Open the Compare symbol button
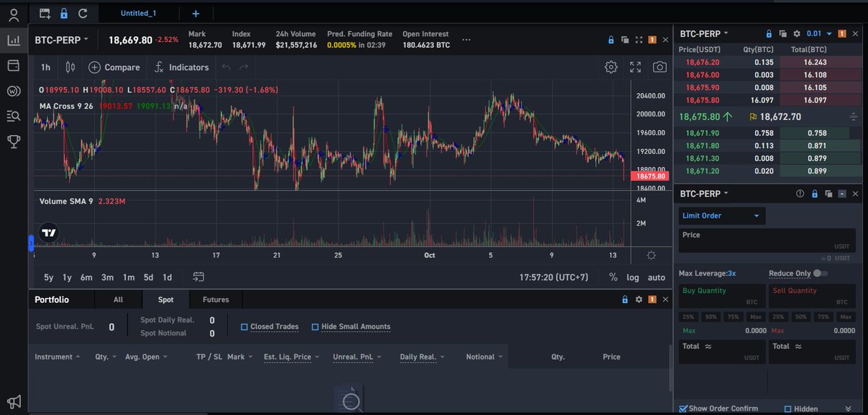 (114, 67)
